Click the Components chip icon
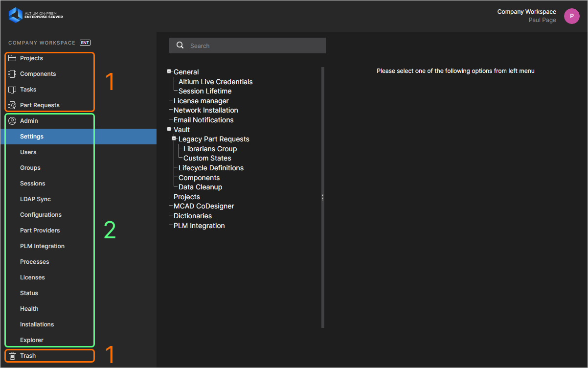 click(x=12, y=74)
